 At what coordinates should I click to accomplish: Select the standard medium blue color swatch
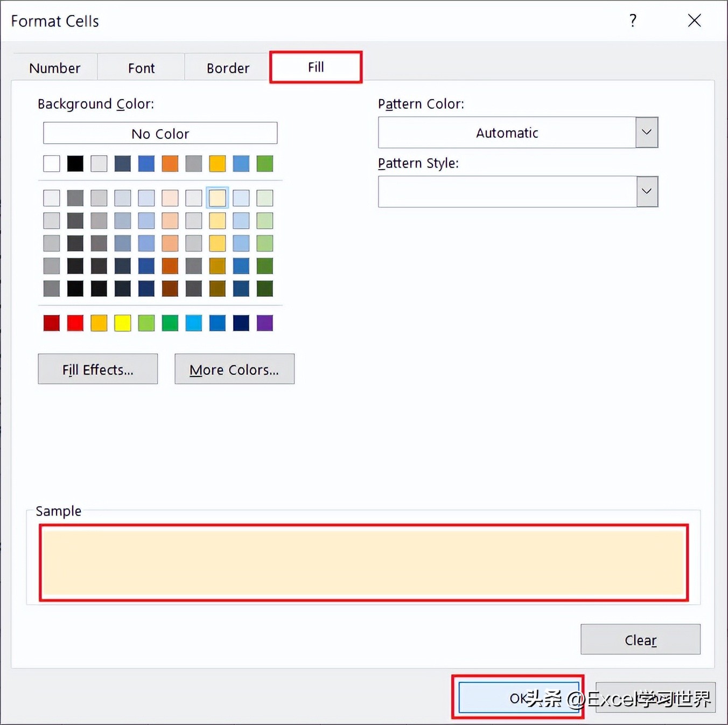click(x=218, y=323)
